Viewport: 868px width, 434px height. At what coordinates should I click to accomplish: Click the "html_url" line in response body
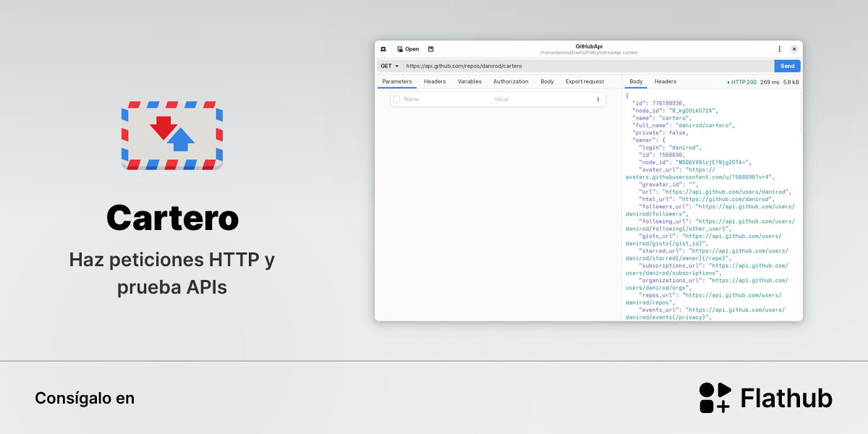pyautogui.click(x=707, y=199)
